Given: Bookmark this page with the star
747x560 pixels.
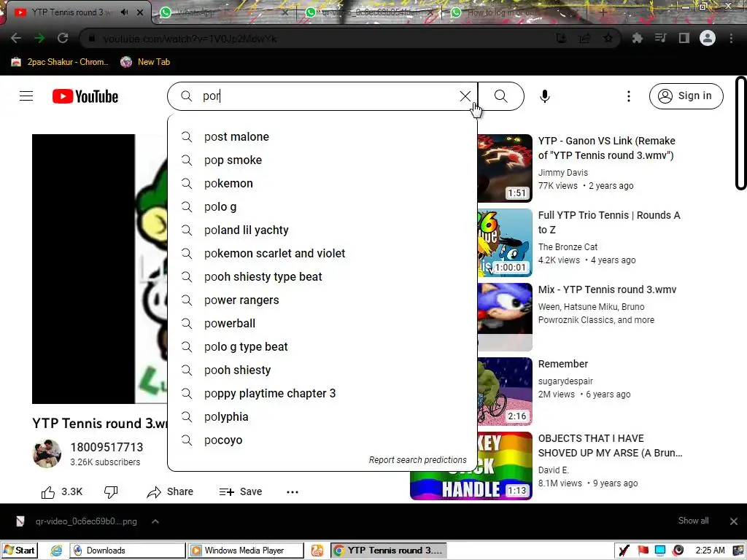Looking at the screenshot, I should click(x=608, y=38).
